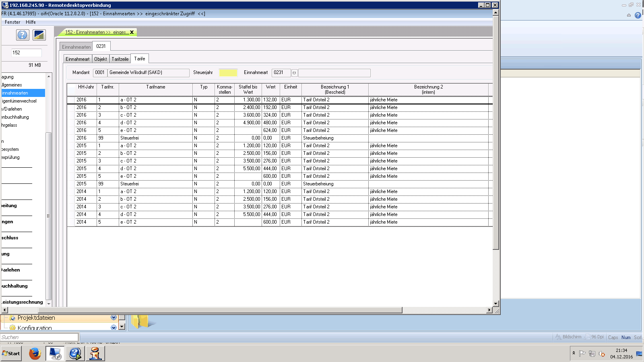The image size is (644, 362).
Task: Click the blue question mark help button
Action: pyautogui.click(x=23, y=35)
